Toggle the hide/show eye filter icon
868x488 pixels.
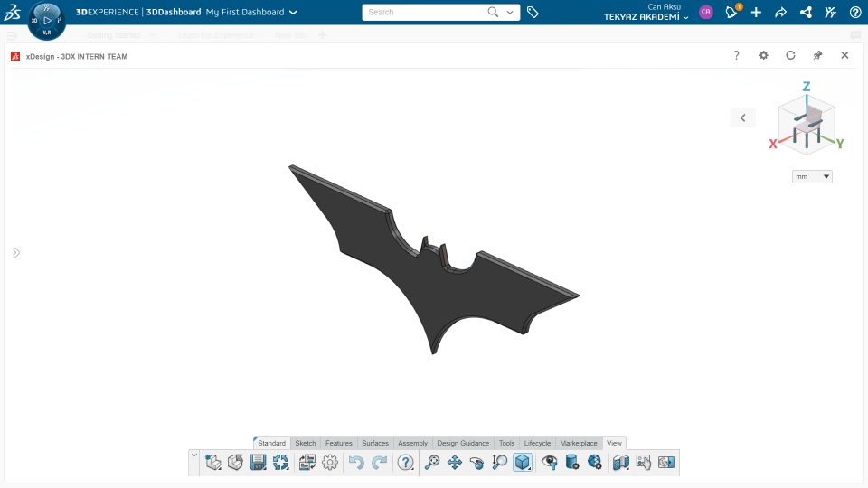[549, 462]
